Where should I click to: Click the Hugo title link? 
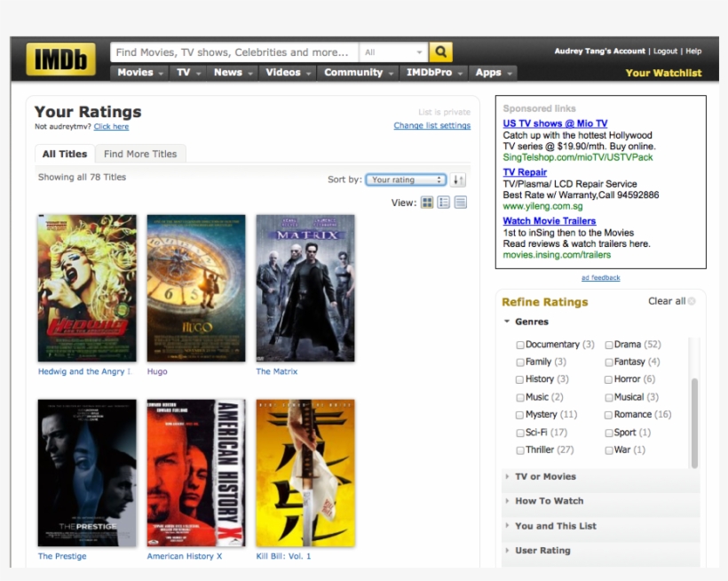click(157, 371)
